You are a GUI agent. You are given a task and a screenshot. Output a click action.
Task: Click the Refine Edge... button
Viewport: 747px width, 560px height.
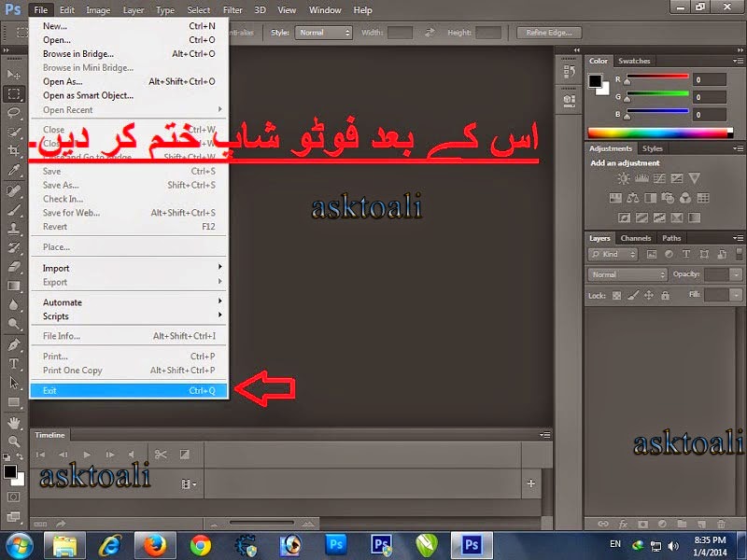pos(549,33)
